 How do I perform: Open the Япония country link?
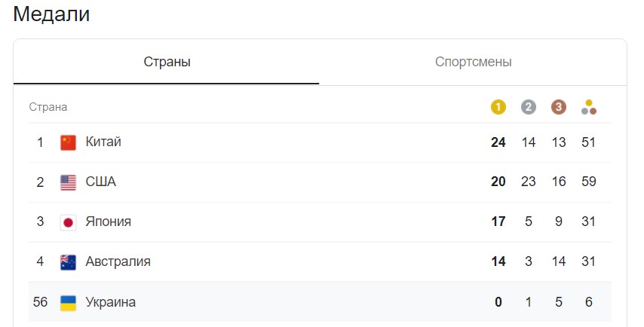pos(108,222)
